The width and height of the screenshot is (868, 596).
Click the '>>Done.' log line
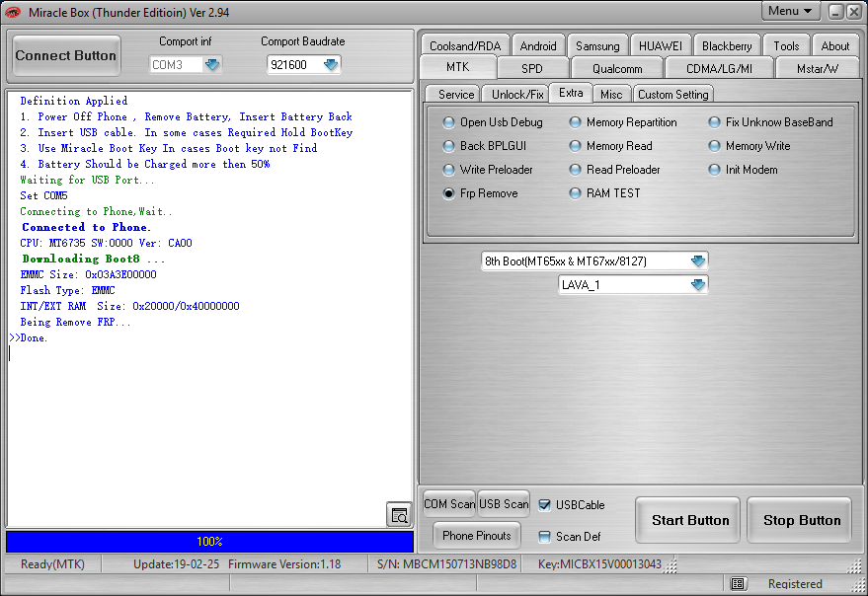point(29,338)
